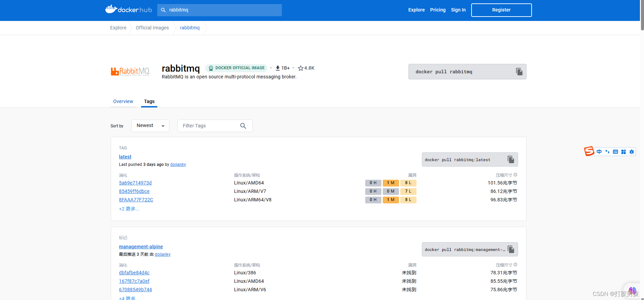Screen dimensions: 644x300
Task: Open the compressed size info icon in the management-alpine card
Action: point(515,265)
